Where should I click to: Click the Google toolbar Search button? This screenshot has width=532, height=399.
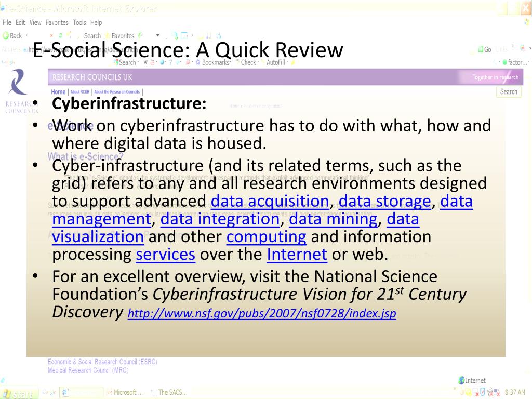click(125, 62)
